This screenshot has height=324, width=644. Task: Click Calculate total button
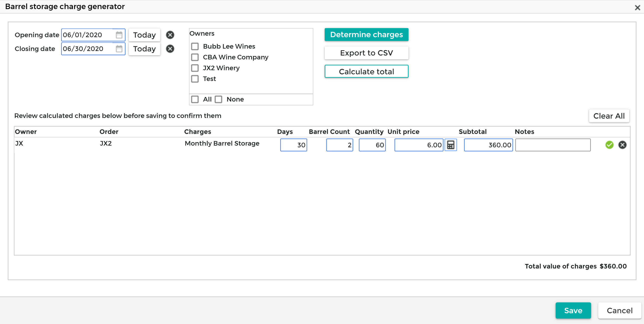(x=366, y=71)
